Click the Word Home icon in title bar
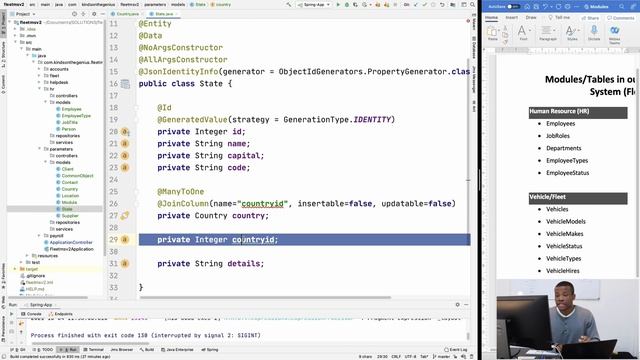 527,7
